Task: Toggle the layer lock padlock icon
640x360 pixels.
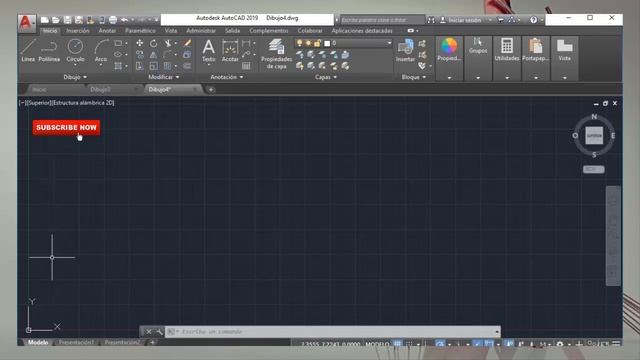Action: tap(317, 43)
